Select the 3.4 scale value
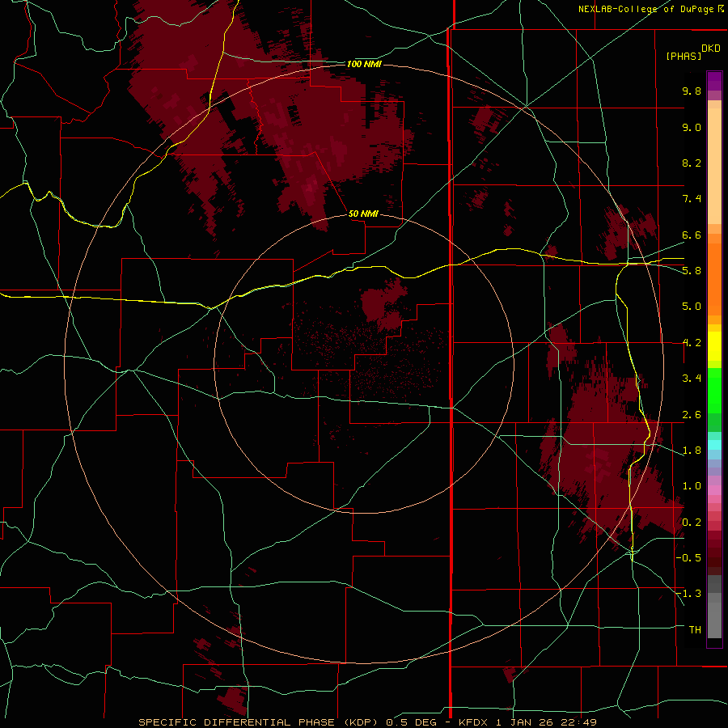Image resolution: width=728 pixels, height=728 pixels. (692, 379)
